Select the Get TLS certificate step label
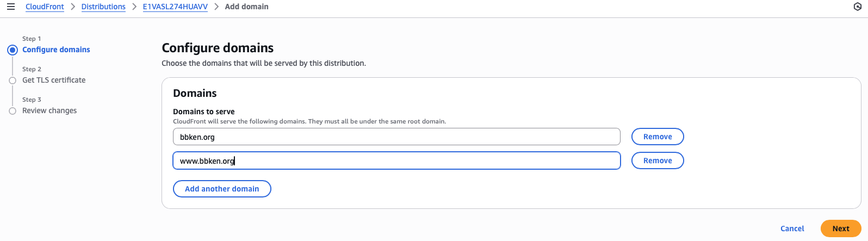This screenshot has height=241, width=868. tap(54, 80)
